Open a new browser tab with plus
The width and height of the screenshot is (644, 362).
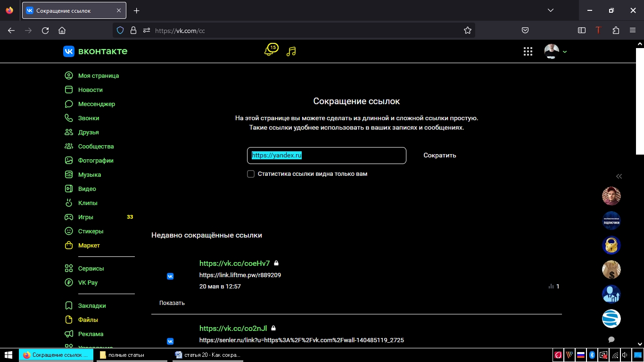pos(137,10)
